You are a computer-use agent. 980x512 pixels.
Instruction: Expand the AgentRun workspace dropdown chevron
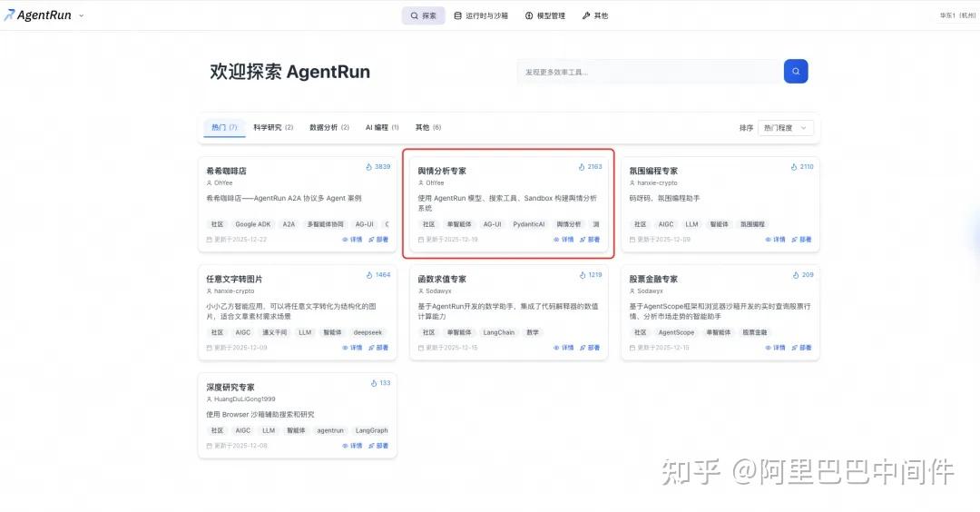82,15
